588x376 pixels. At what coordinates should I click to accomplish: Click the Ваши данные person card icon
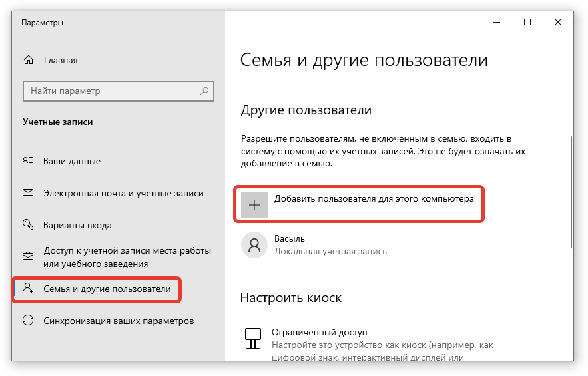tap(28, 161)
